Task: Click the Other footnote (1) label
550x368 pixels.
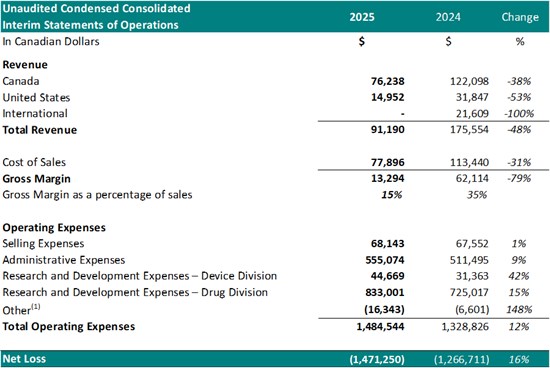Action: (x=21, y=309)
